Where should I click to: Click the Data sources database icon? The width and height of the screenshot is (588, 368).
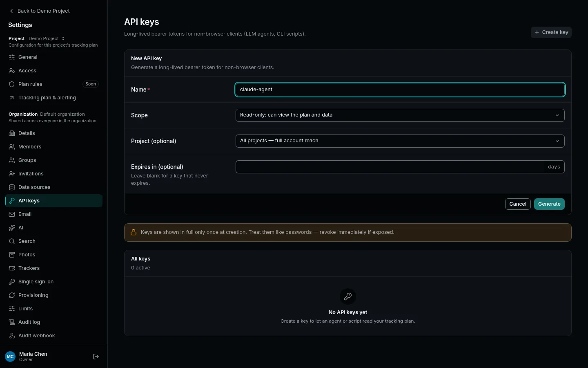[x=12, y=187]
